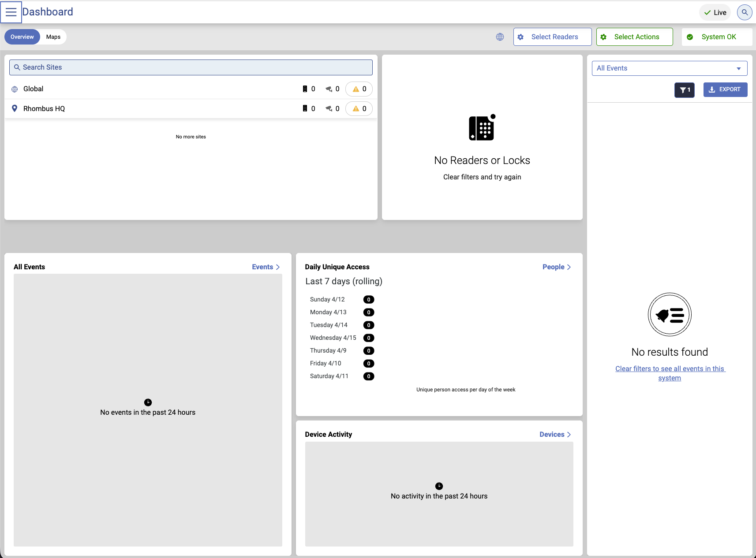Click the globe icon beside Select Readers
The width and height of the screenshot is (756, 558).
pyautogui.click(x=500, y=37)
